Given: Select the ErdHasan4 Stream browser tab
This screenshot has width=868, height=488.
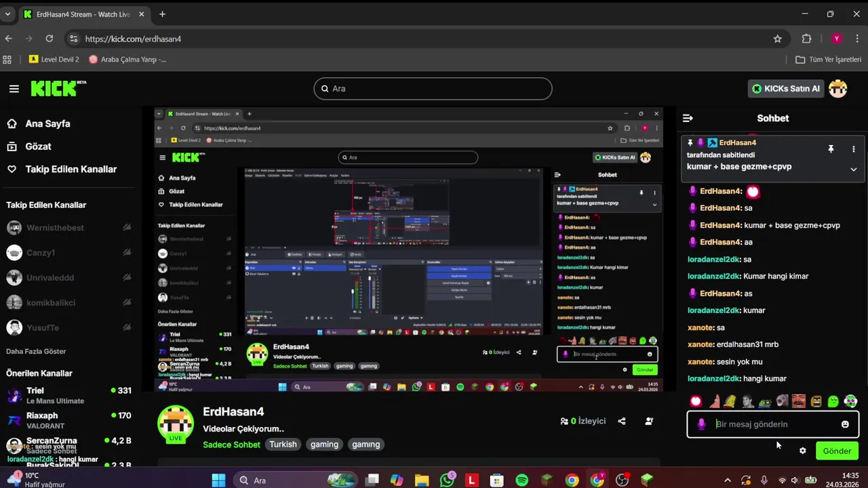Looking at the screenshot, I should (x=83, y=14).
